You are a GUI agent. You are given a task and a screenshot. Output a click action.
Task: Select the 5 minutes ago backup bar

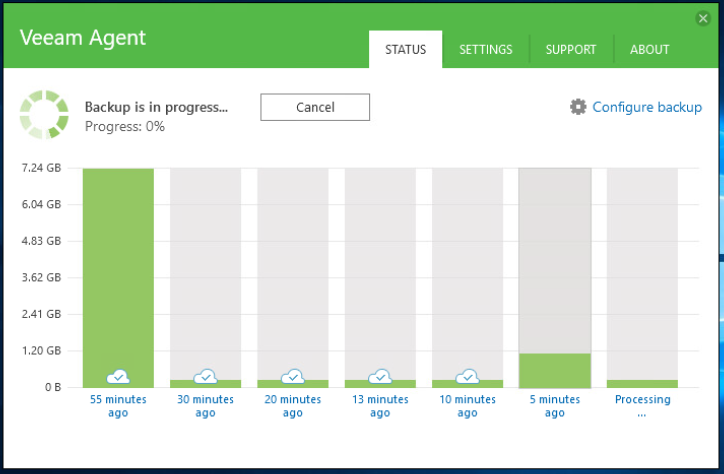coord(555,278)
